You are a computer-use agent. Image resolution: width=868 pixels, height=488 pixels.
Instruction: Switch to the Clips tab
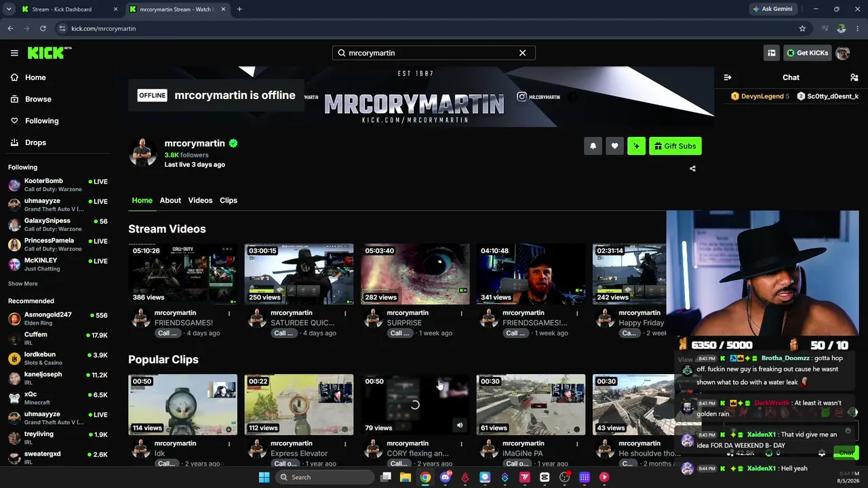(229, 201)
